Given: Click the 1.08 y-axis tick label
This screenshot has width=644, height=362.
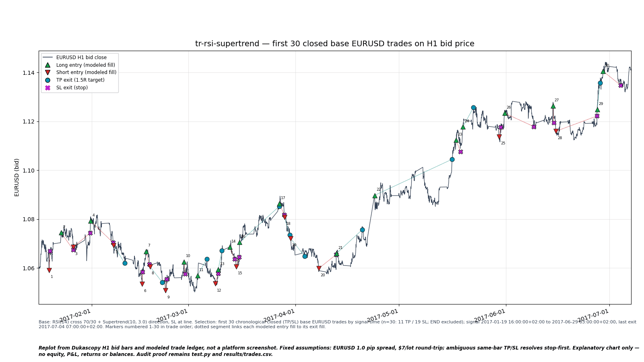Looking at the screenshot, I should (28, 219).
